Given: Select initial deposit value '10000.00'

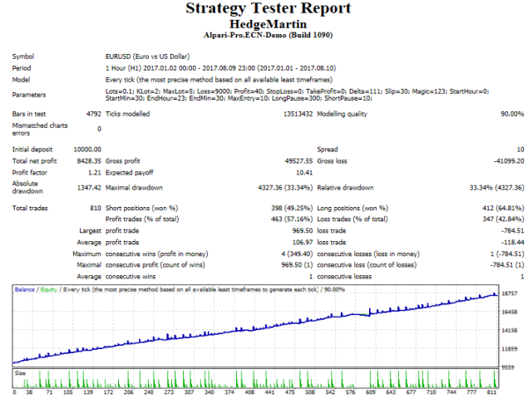Looking at the screenshot, I should (x=87, y=150).
